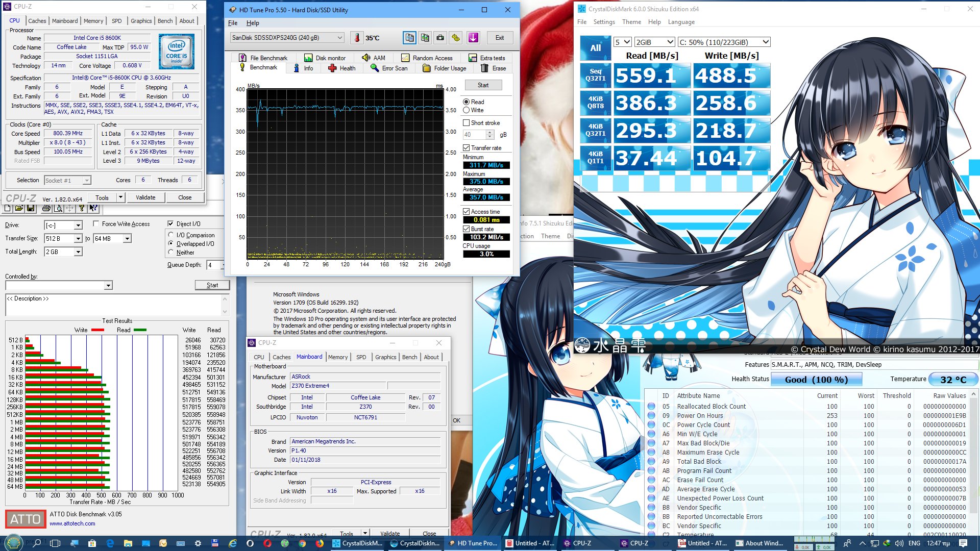Expand ATTO Total Length dropdown
The image size is (980, 551).
coord(78,252)
